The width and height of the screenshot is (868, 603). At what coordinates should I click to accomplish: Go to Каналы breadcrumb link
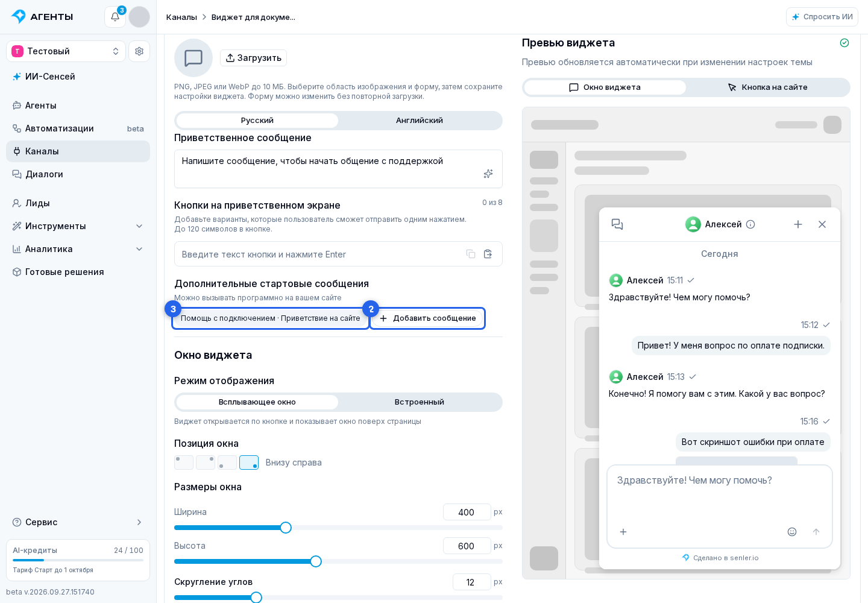point(181,17)
